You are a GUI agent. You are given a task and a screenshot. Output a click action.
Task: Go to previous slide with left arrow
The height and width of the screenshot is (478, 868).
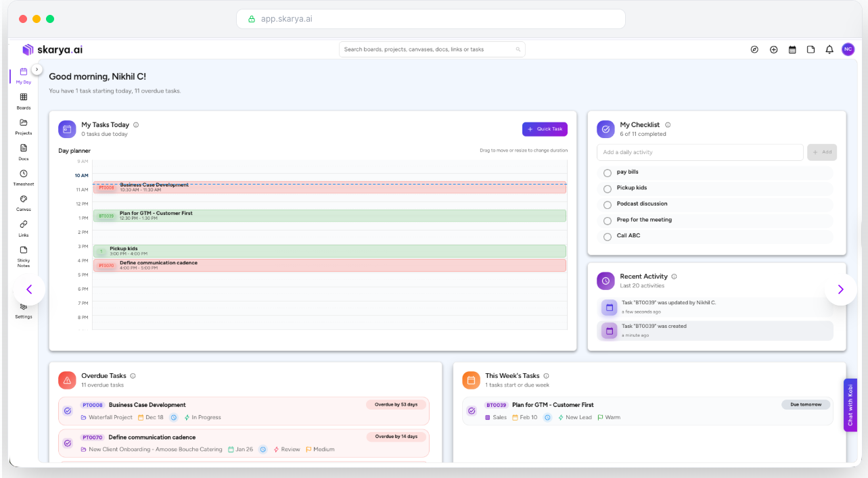click(29, 289)
